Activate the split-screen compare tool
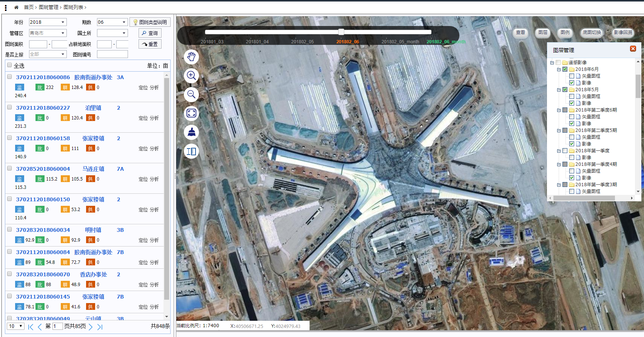The image size is (644, 337). tap(191, 151)
